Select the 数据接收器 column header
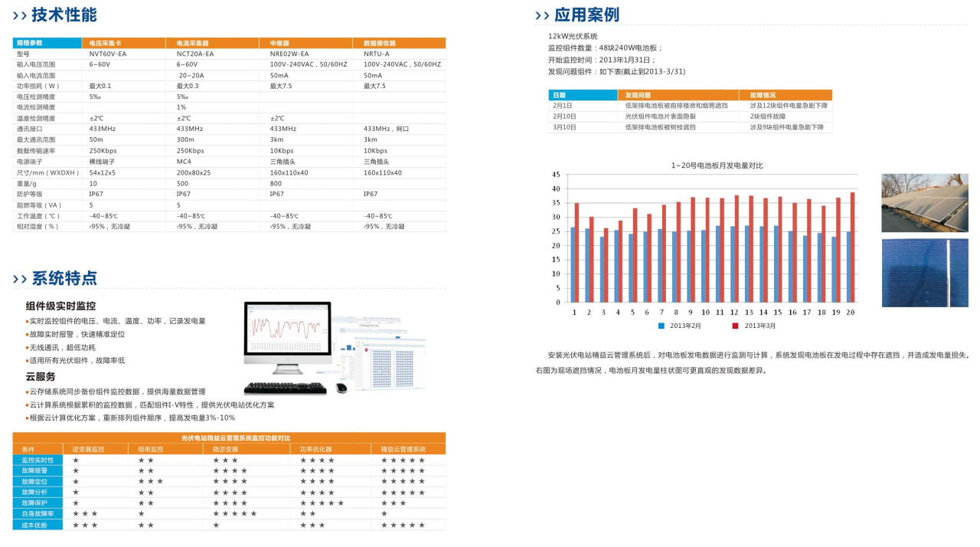The image size is (980, 547). [x=379, y=43]
